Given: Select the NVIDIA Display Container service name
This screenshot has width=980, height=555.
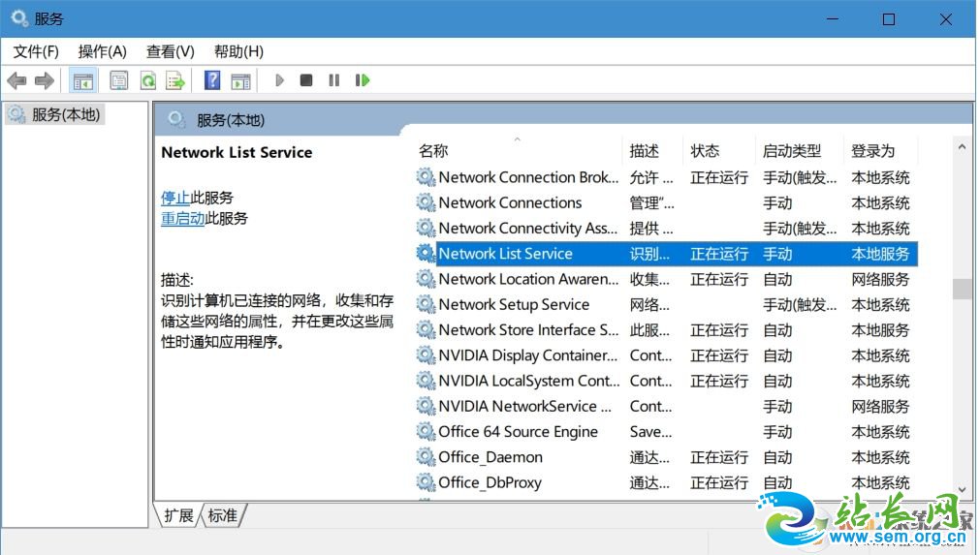Looking at the screenshot, I should click(528, 355).
